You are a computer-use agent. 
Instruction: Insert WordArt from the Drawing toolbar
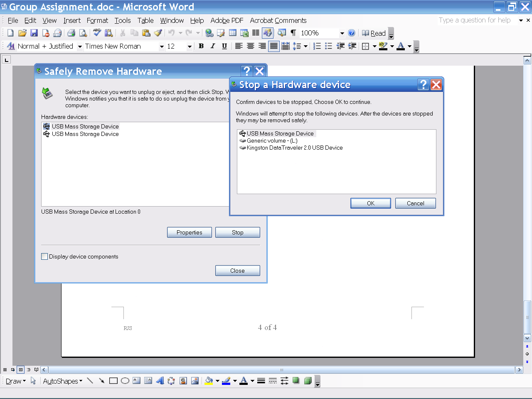[x=160, y=381]
